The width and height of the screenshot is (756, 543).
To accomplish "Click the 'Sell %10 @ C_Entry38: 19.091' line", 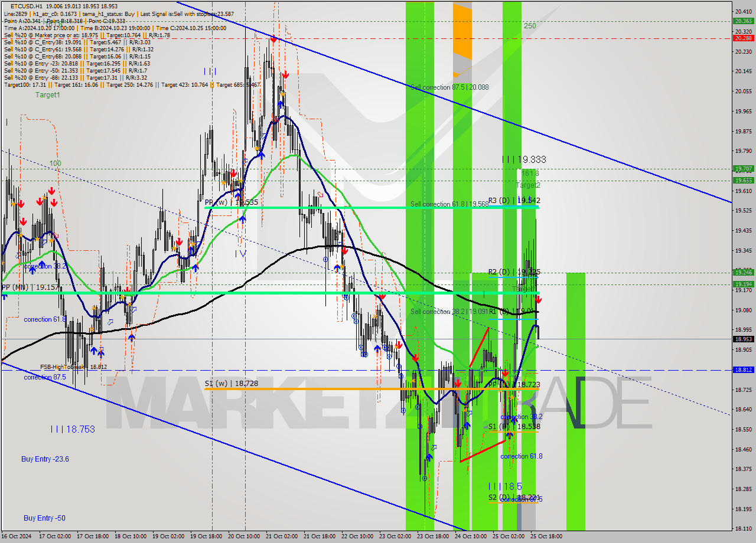I will 77,42.
